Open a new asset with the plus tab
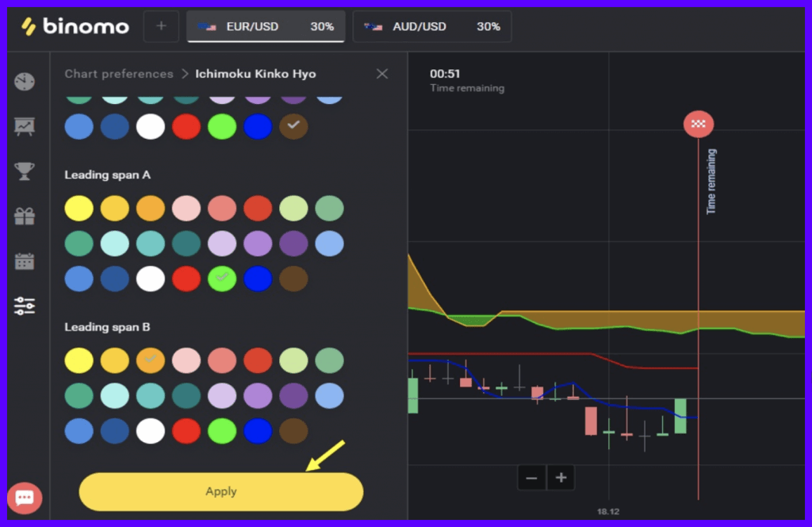 (161, 26)
